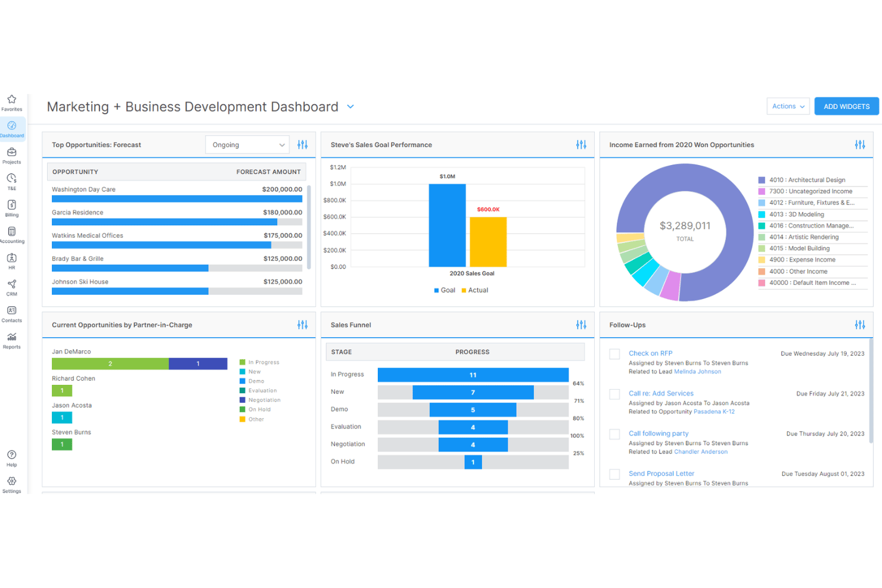The image size is (882, 588).
Task: Switch to Contacts in the sidebar
Action: click(12, 314)
